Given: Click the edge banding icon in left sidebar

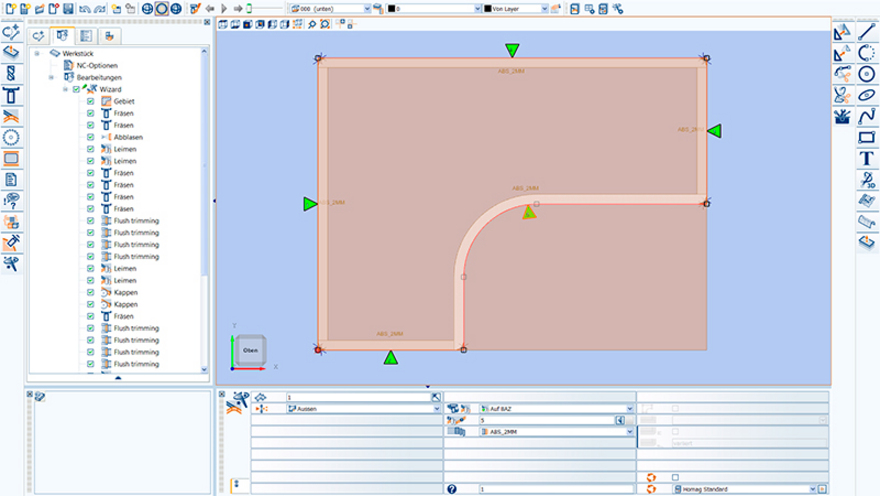Looking at the screenshot, I should coord(11,116).
